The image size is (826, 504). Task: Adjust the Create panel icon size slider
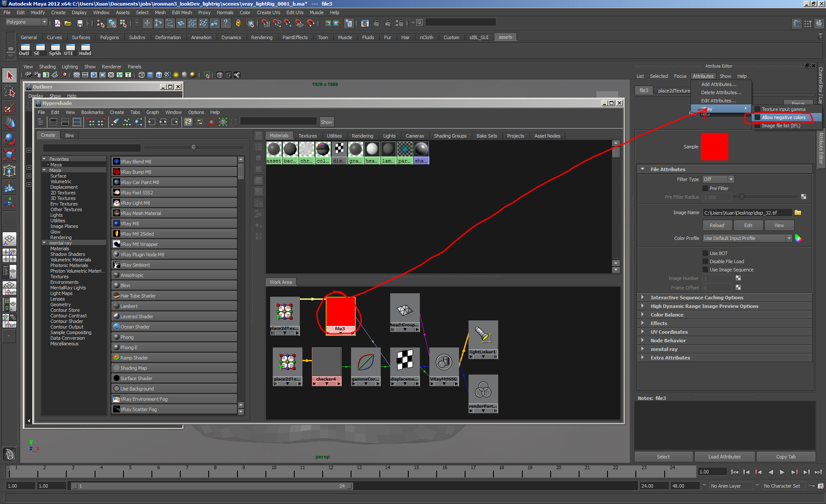coord(194,148)
